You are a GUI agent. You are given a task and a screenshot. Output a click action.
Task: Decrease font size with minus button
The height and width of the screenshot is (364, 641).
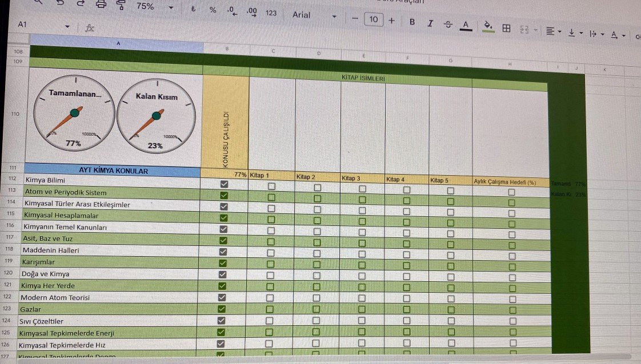355,19
